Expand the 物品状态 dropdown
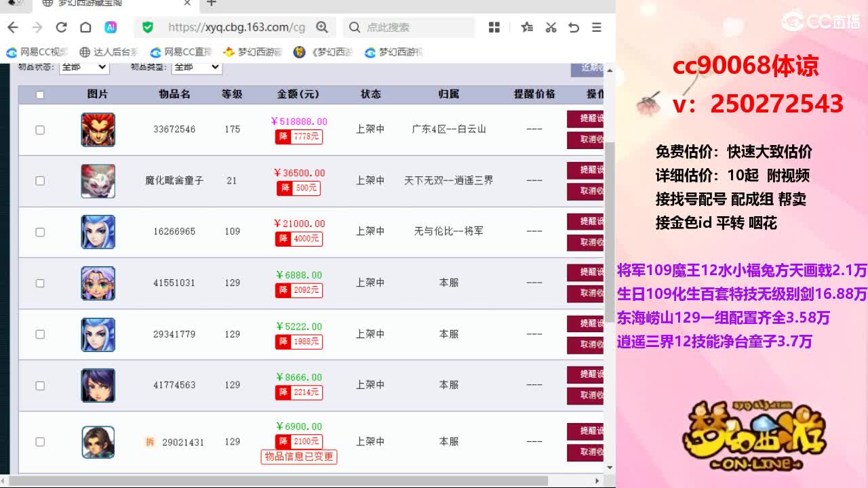The width and height of the screenshot is (868, 488). [x=84, y=67]
